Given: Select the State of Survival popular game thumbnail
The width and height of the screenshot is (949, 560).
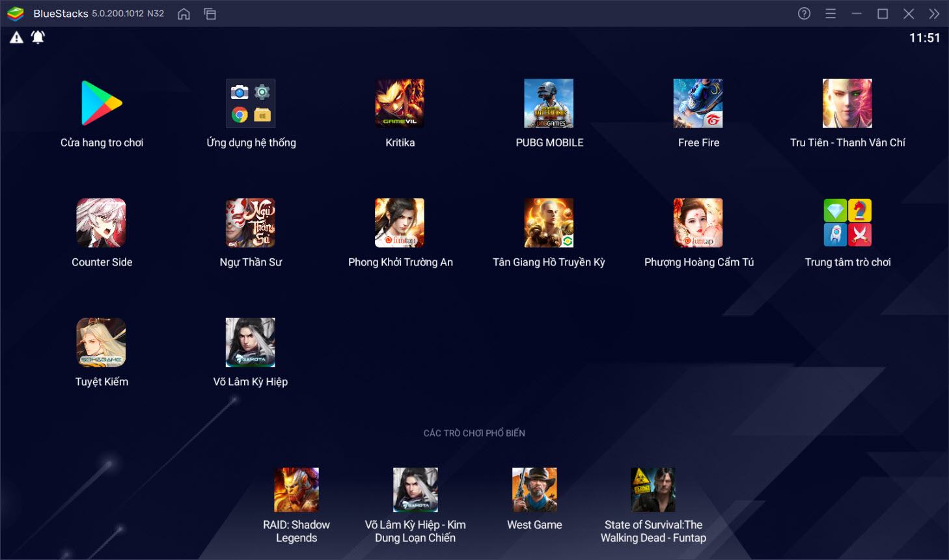Looking at the screenshot, I should [x=653, y=490].
